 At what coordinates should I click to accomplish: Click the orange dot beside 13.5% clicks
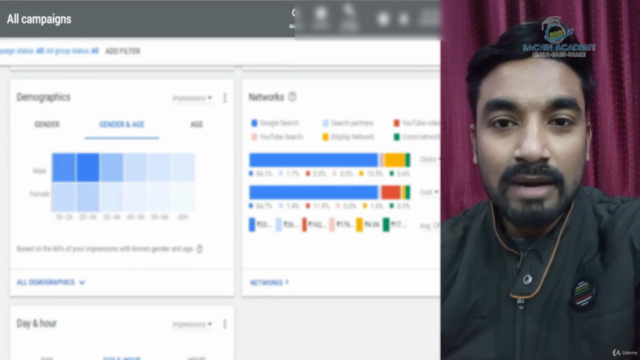(x=361, y=173)
